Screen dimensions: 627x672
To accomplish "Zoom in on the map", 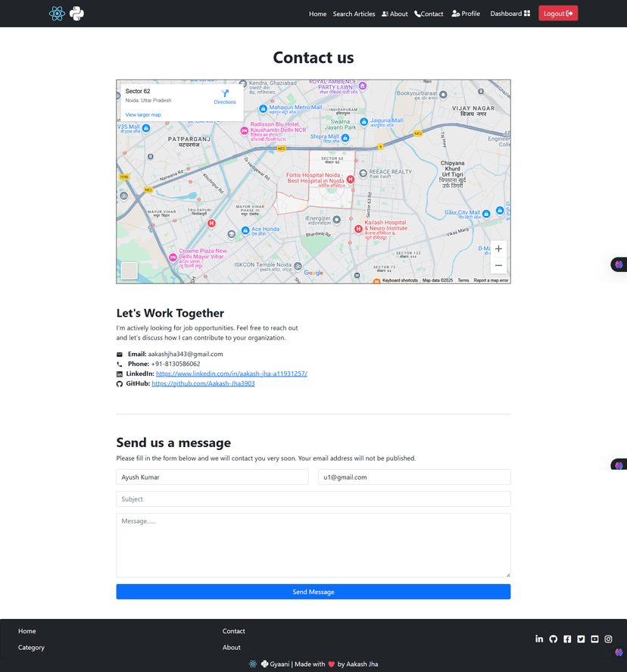I will click(498, 249).
